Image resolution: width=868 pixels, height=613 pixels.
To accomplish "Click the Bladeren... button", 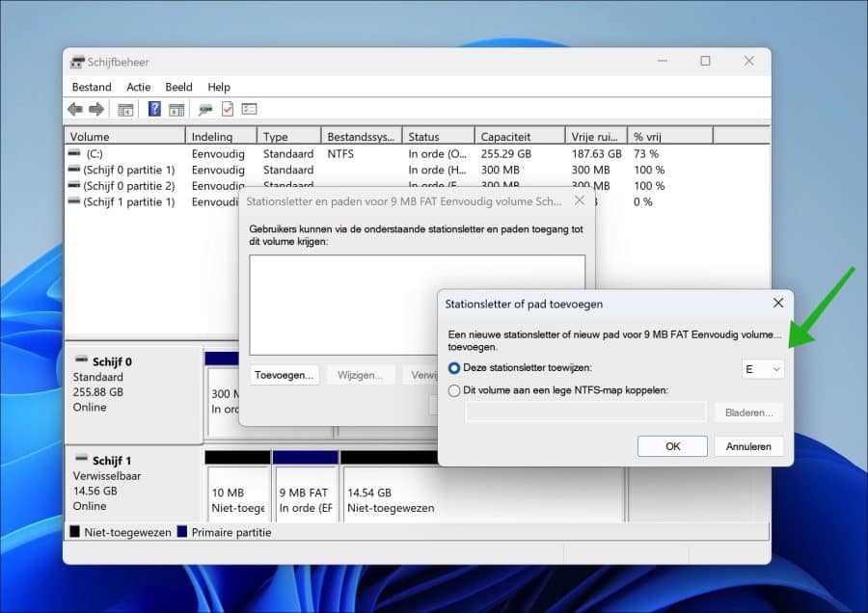I will (749, 413).
